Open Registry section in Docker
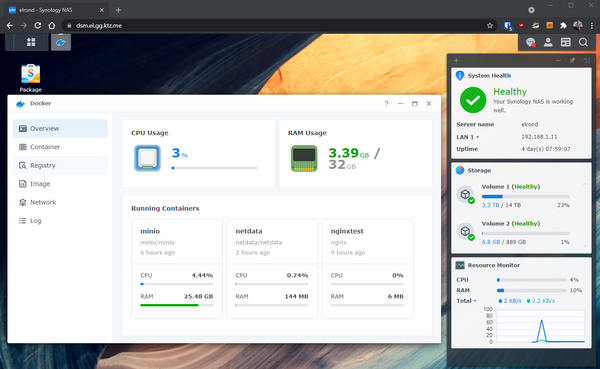The image size is (600, 369). click(60, 165)
